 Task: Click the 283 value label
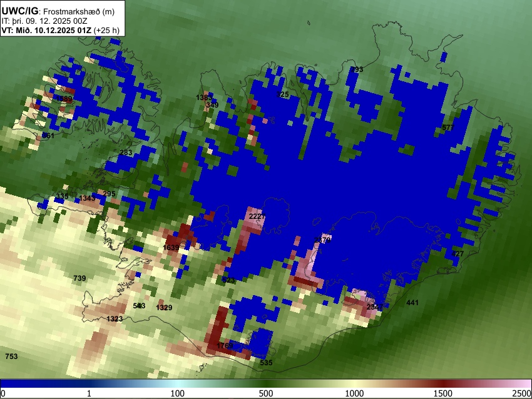(x=126, y=153)
